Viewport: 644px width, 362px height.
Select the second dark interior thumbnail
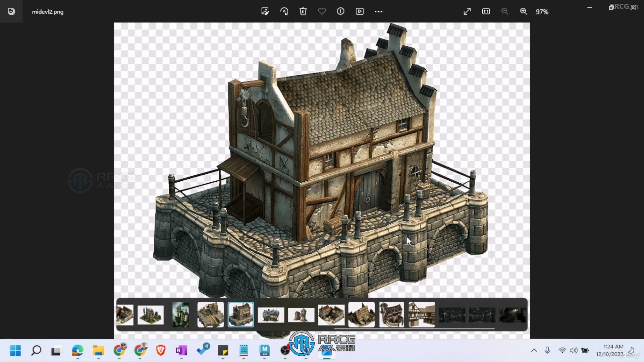[482, 315]
